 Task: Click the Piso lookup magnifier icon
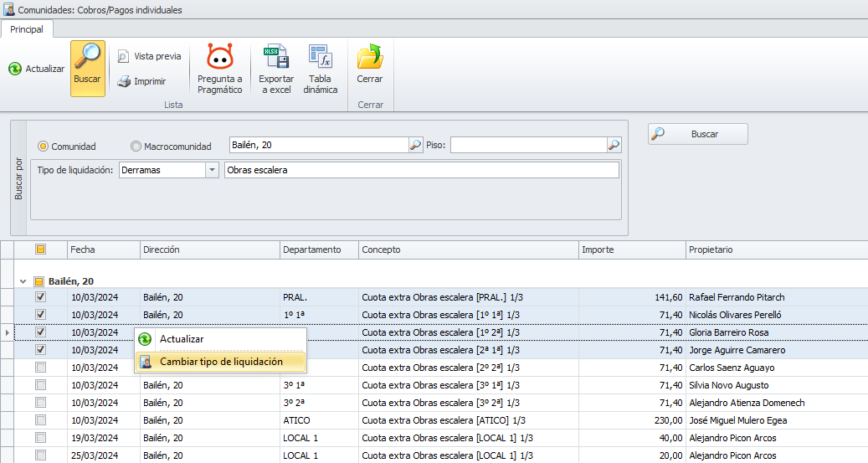click(614, 145)
